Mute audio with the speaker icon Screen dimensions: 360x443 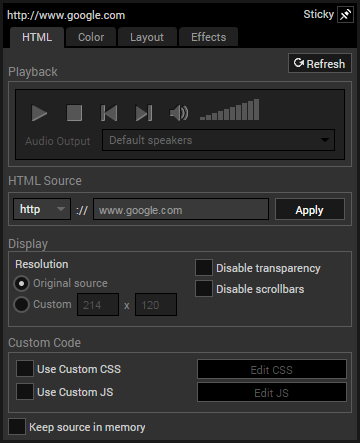(179, 113)
